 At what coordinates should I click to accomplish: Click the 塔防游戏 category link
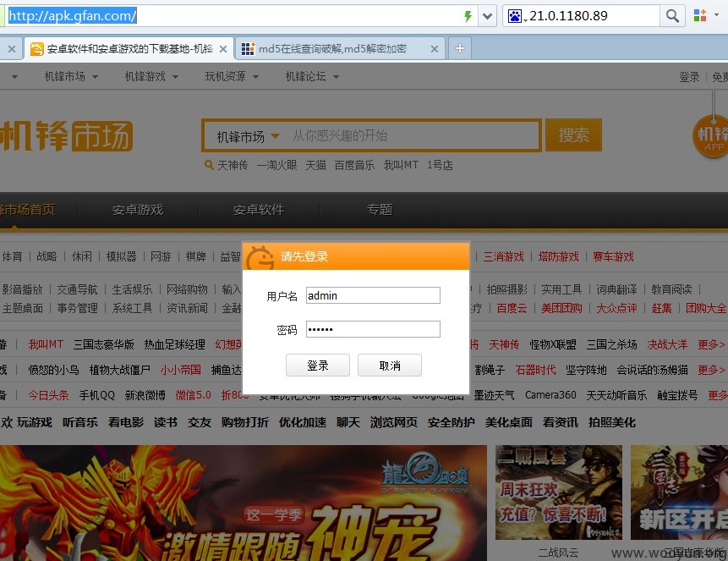[x=559, y=256]
